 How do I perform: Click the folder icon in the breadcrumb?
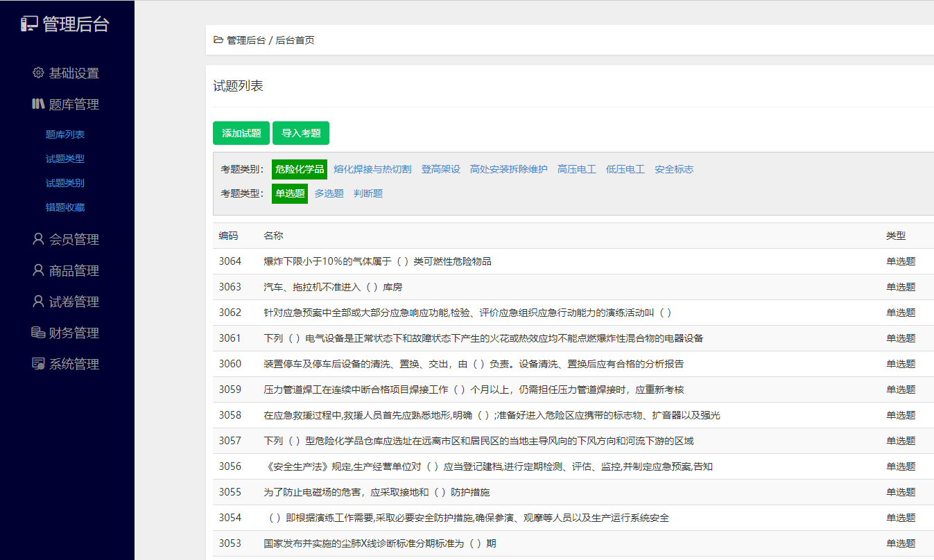click(218, 40)
